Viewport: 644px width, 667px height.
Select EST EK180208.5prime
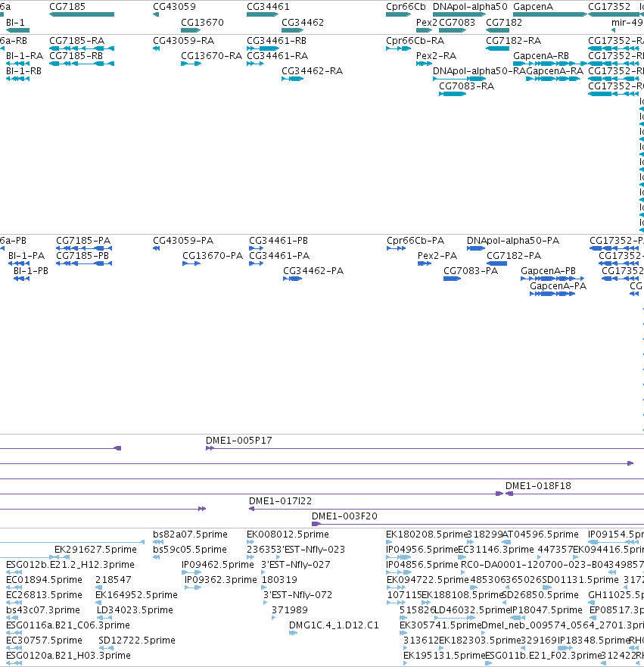pos(426,535)
